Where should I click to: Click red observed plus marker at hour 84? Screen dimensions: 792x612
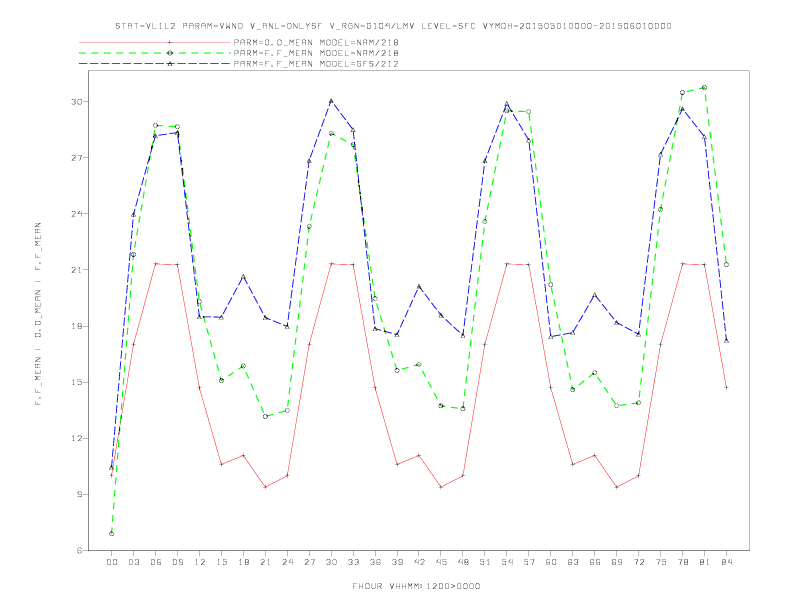click(x=726, y=387)
